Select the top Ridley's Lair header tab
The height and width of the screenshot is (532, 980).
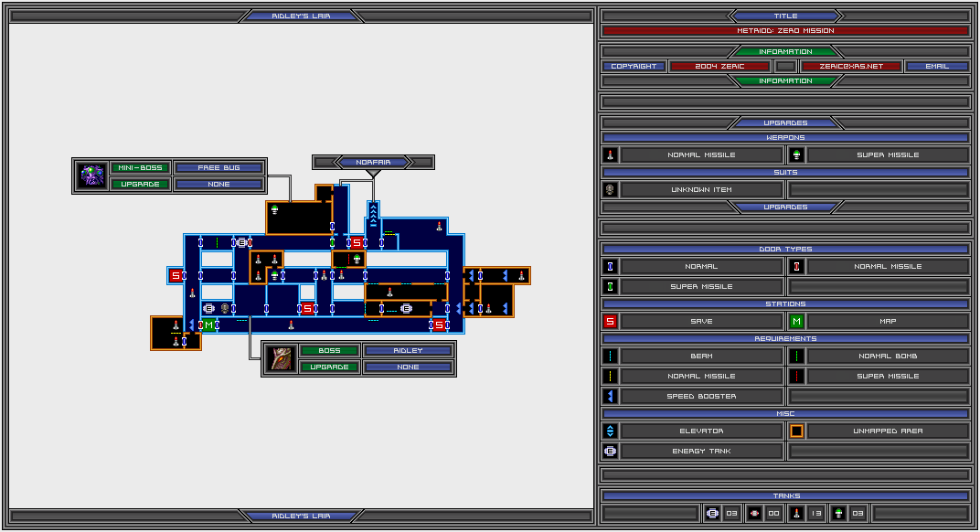point(301,16)
